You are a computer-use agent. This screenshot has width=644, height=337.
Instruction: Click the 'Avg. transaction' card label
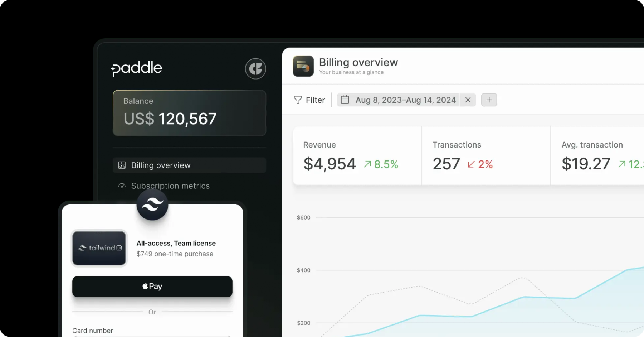[x=592, y=145]
